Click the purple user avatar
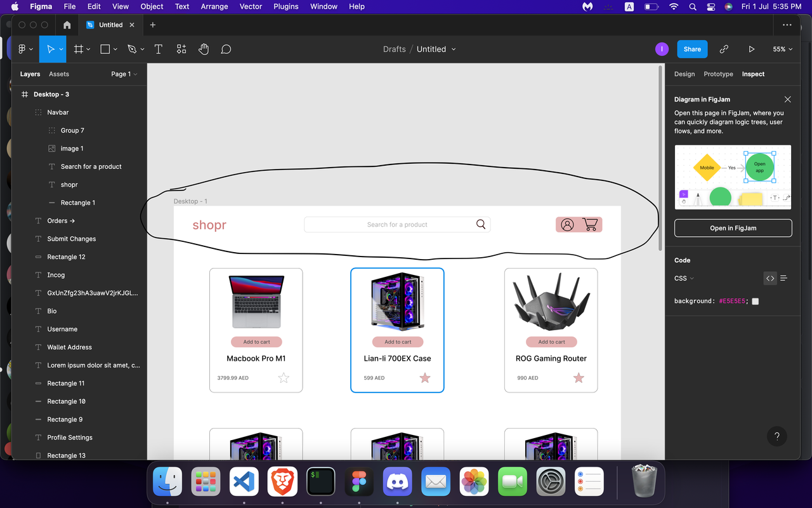 tap(662, 49)
